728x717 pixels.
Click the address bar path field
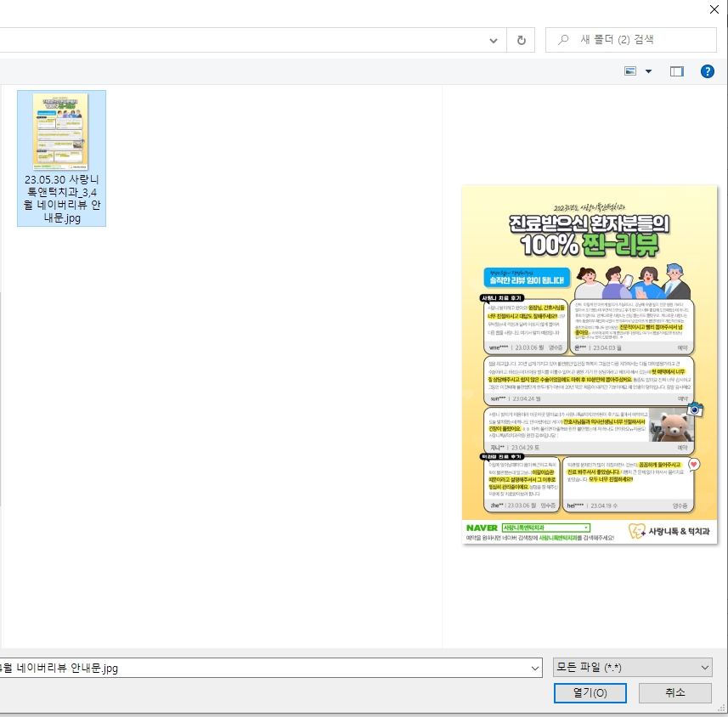coord(238,40)
